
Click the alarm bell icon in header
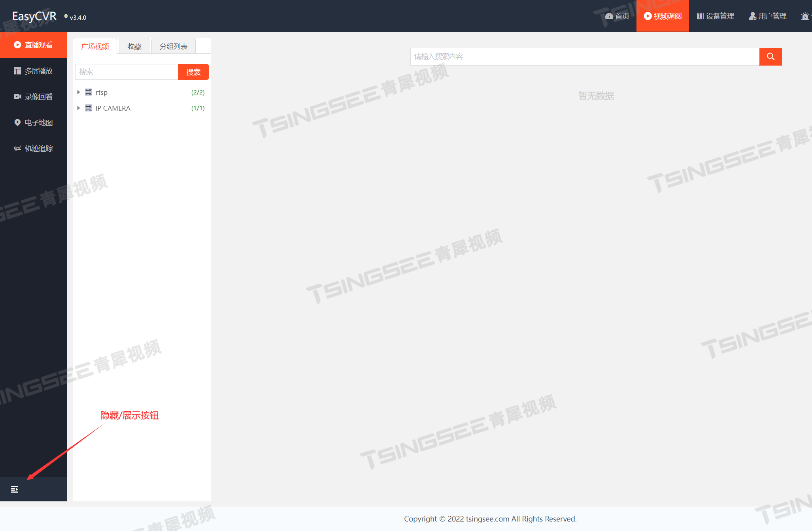point(805,16)
